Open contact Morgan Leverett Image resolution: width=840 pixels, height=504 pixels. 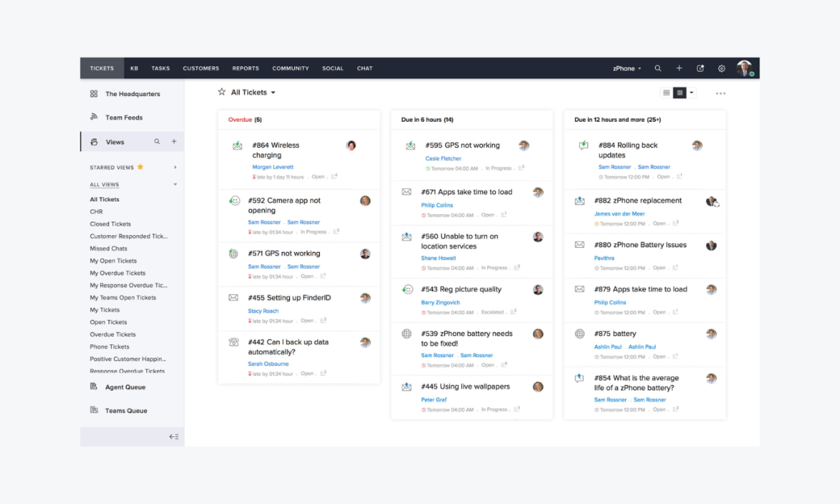[x=273, y=167]
